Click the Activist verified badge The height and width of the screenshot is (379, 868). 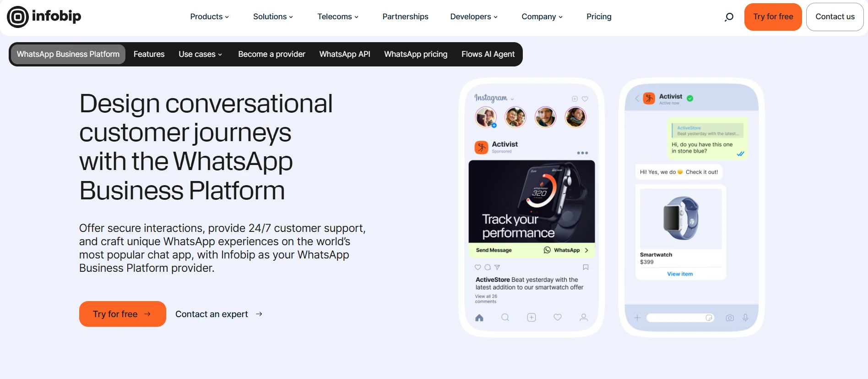[x=690, y=98]
